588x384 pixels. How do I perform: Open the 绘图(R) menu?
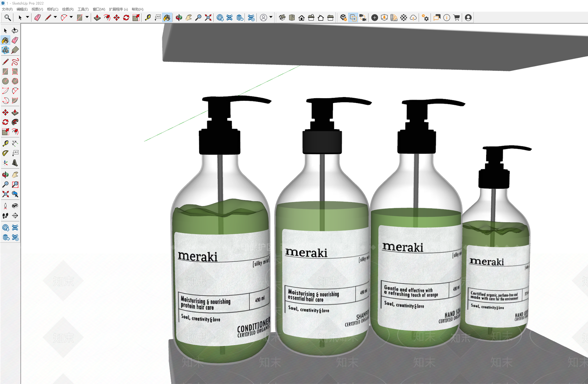[68, 9]
